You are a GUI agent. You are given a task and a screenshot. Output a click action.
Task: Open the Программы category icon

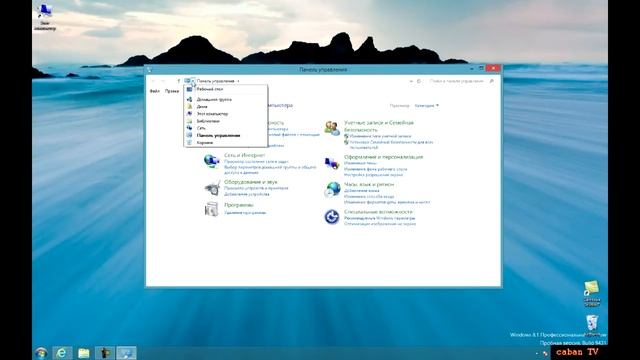(x=211, y=209)
